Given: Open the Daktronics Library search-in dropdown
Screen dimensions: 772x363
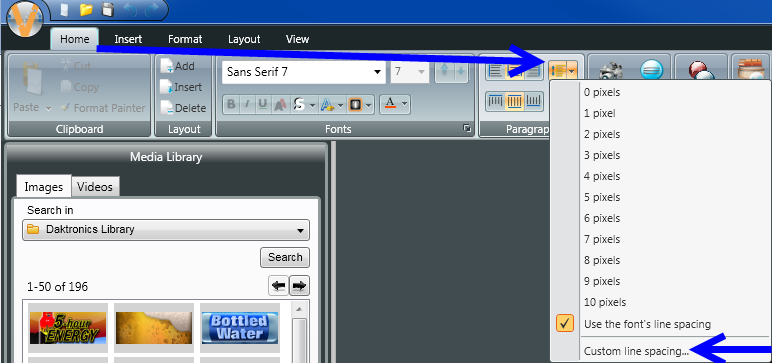Looking at the screenshot, I should (x=166, y=230).
